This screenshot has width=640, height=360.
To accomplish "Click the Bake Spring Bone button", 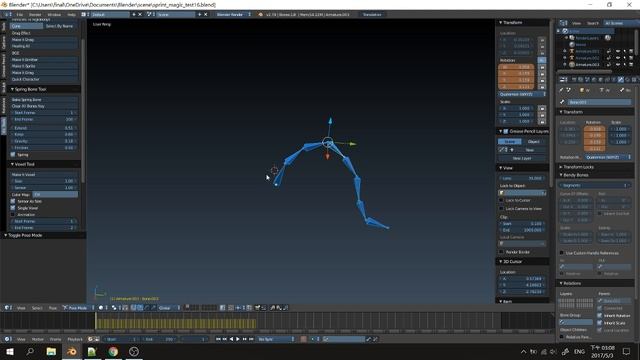I will point(44,100).
